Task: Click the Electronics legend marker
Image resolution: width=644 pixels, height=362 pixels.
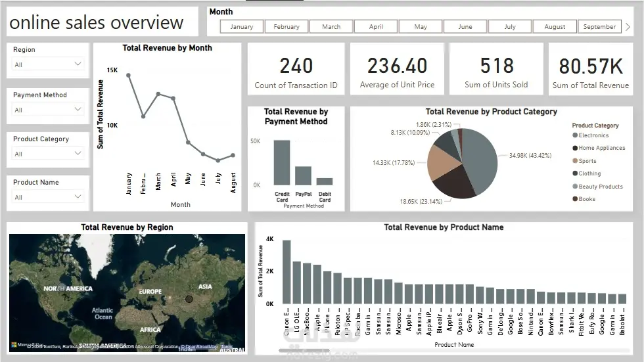Action: [575, 135]
